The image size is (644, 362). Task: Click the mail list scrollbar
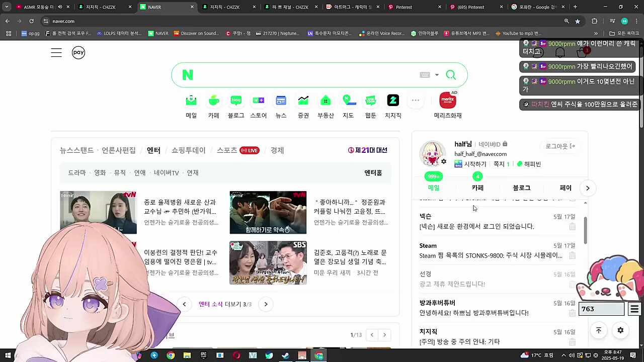point(585,231)
